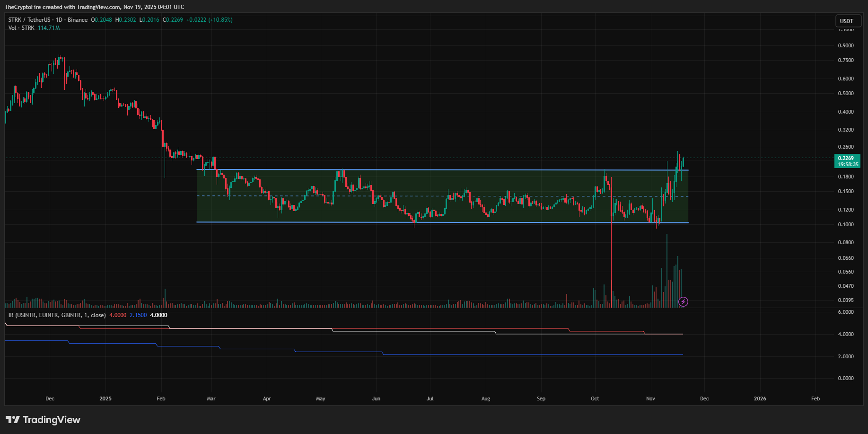Click the Mar label on the time axis
The height and width of the screenshot is (434, 868).
point(211,399)
